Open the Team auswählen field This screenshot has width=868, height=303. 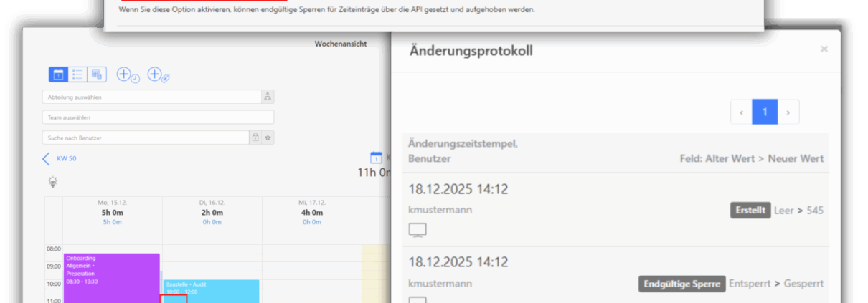coord(158,117)
